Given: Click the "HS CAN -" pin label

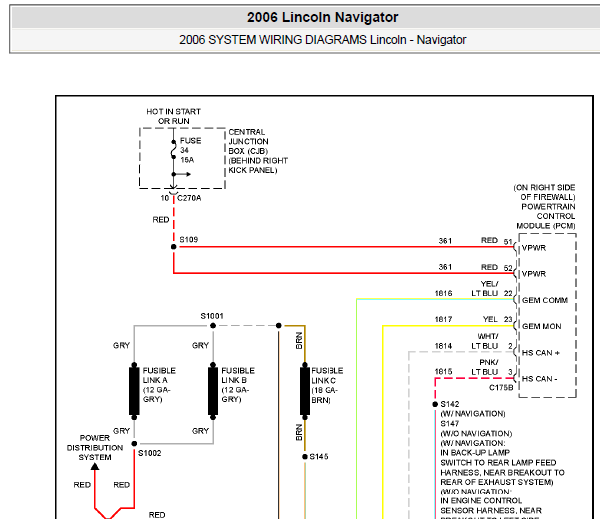Looking at the screenshot, I should (x=540, y=379).
